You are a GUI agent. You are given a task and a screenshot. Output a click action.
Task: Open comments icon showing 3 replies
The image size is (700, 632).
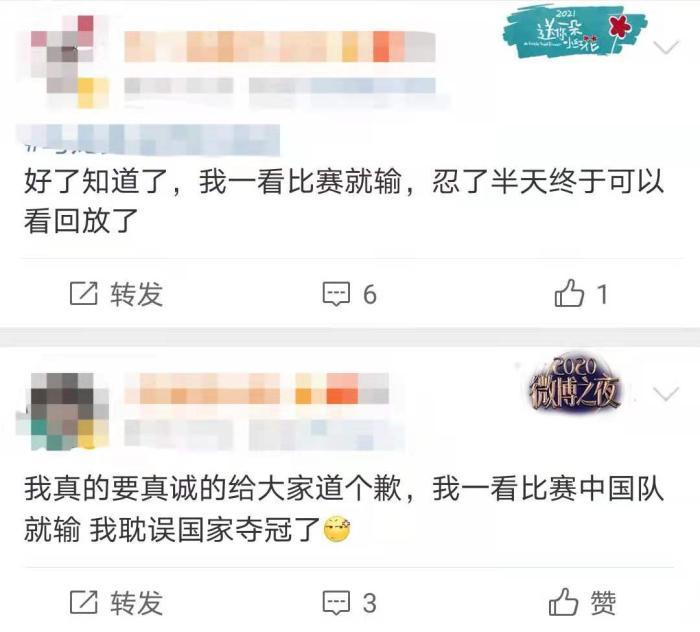click(336, 602)
